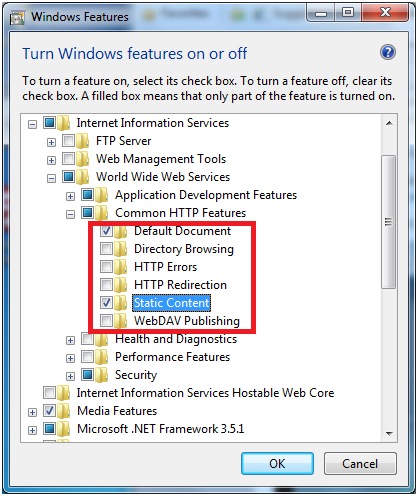418x496 pixels.
Task: Toggle the World Wide Web Services checkbox
Action: click(x=68, y=177)
